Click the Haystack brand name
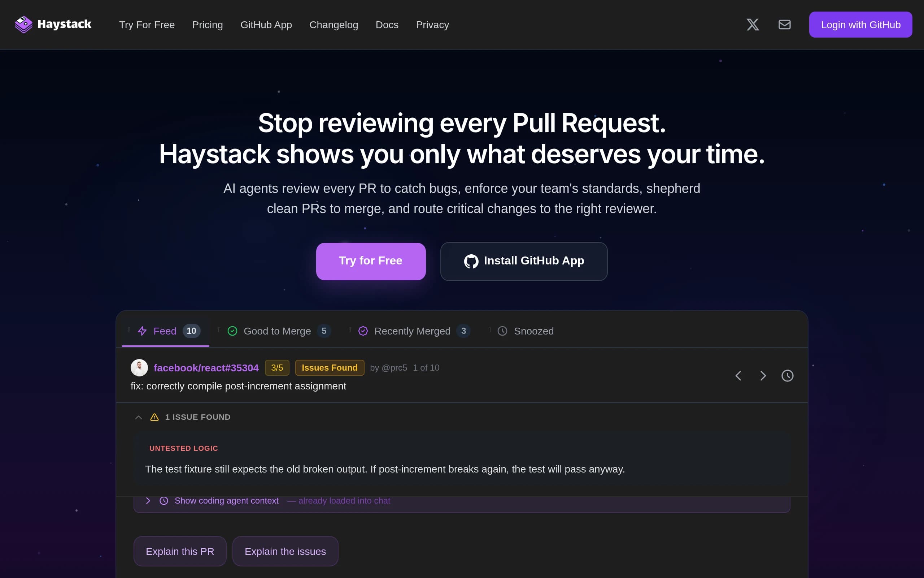 pyautogui.click(x=65, y=25)
